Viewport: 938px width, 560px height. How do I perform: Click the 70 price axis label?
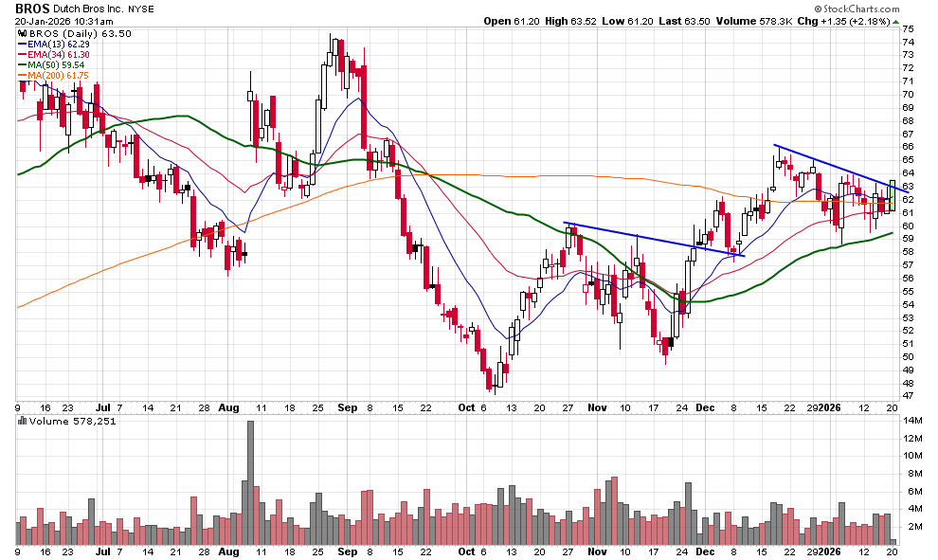(908, 95)
